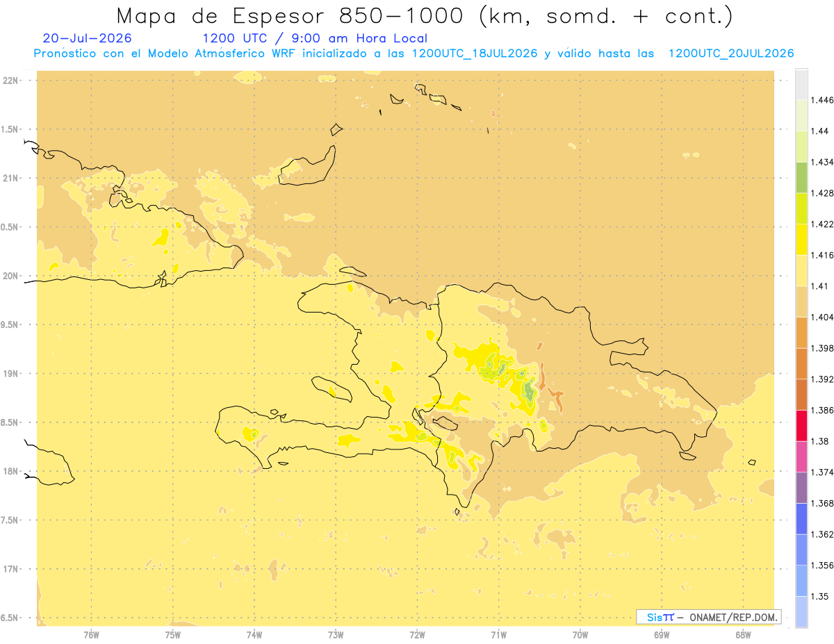Click the '73W' longitude label
Viewport: 834px width, 644px height.
tap(336, 634)
